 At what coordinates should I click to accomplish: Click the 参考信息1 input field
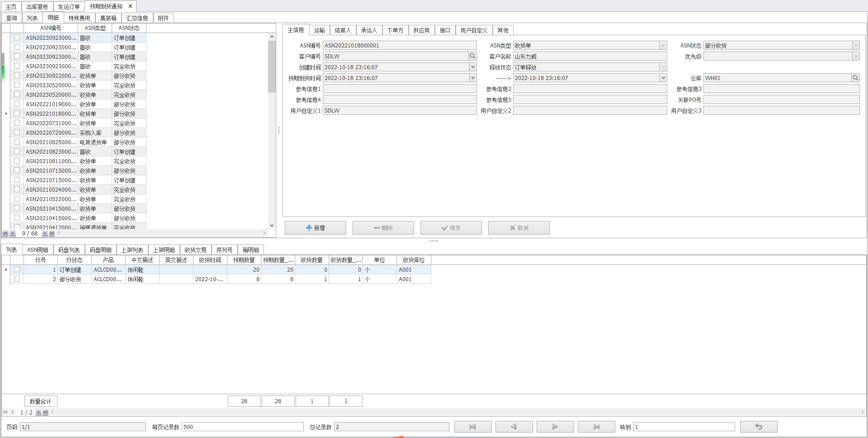click(x=400, y=89)
